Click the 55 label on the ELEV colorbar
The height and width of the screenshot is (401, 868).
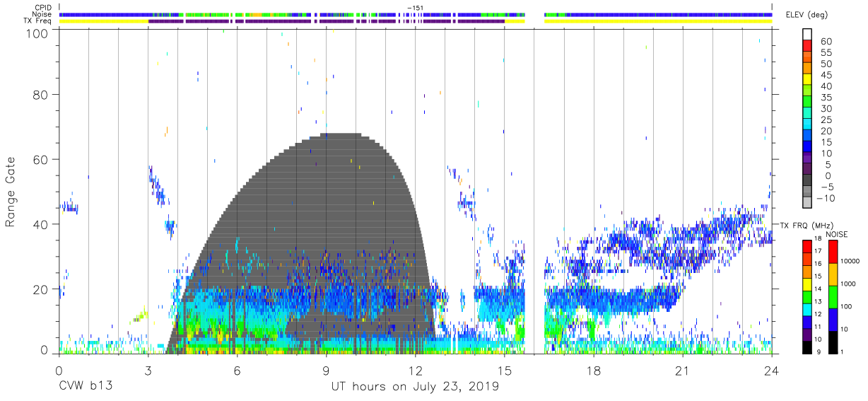pos(826,53)
